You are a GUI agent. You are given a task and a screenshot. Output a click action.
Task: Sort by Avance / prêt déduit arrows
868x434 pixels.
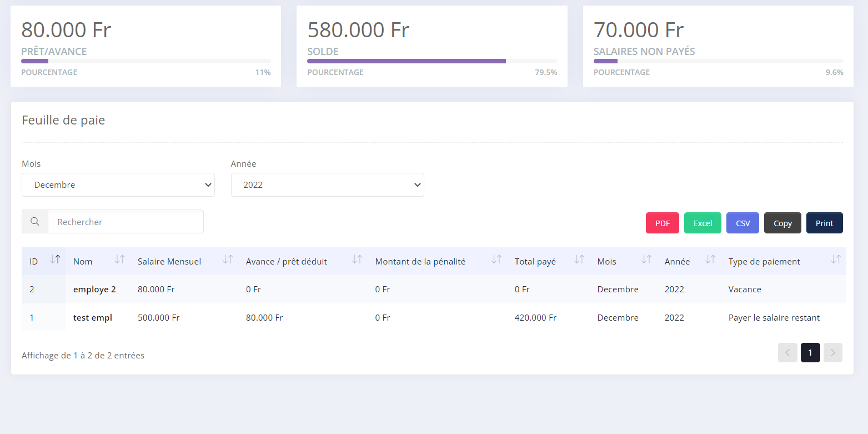tap(357, 260)
